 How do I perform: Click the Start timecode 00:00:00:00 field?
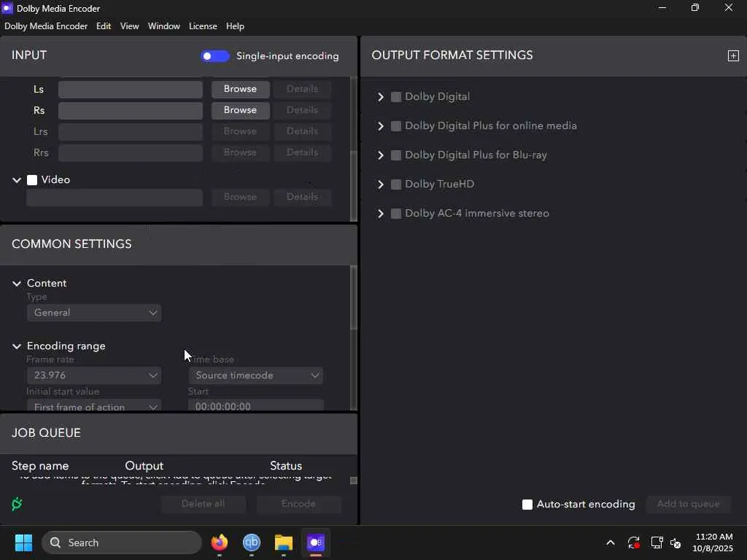[256, 405]
